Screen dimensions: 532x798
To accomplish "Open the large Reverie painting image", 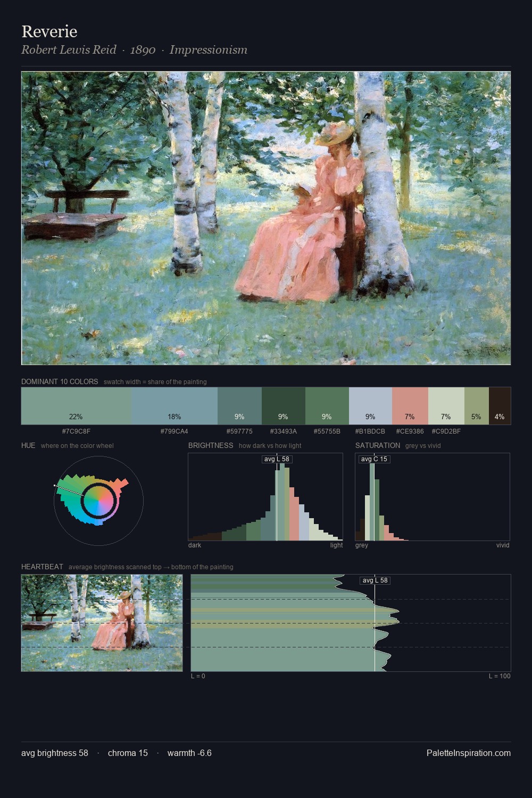I will coord(266,218).
